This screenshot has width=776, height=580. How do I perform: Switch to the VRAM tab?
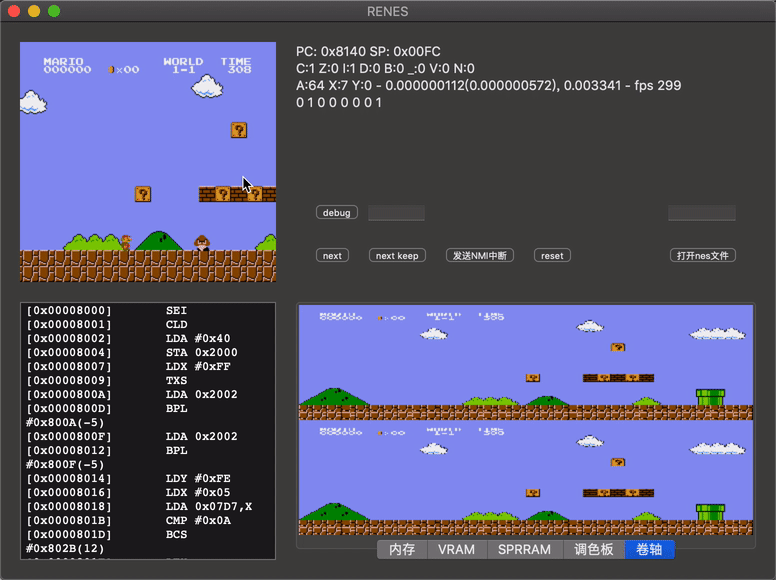coord(456,549)
